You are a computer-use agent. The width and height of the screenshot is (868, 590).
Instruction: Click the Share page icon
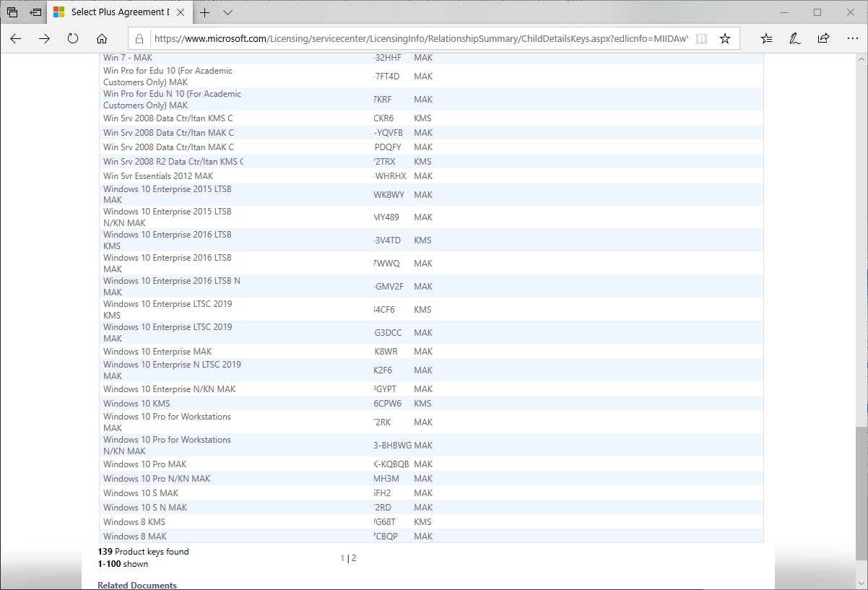click(823, 39)
